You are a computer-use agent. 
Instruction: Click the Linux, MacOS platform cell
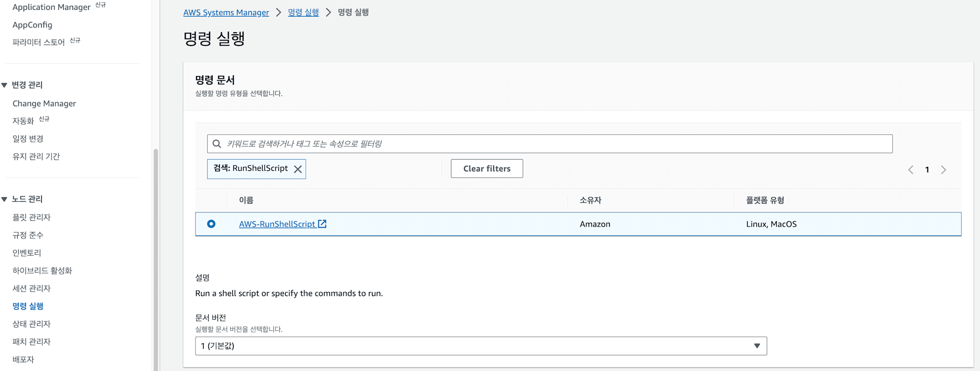pyautogui.click(x=771, y=224)
